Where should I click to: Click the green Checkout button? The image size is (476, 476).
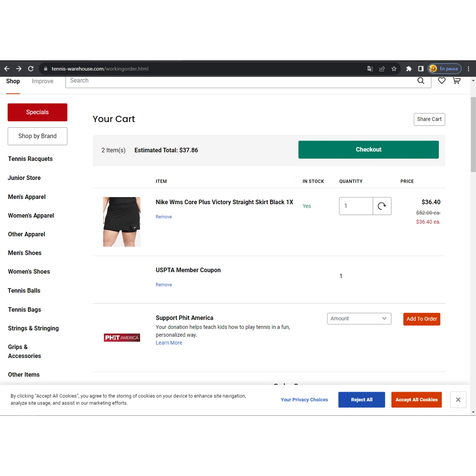tap(368, 149)
